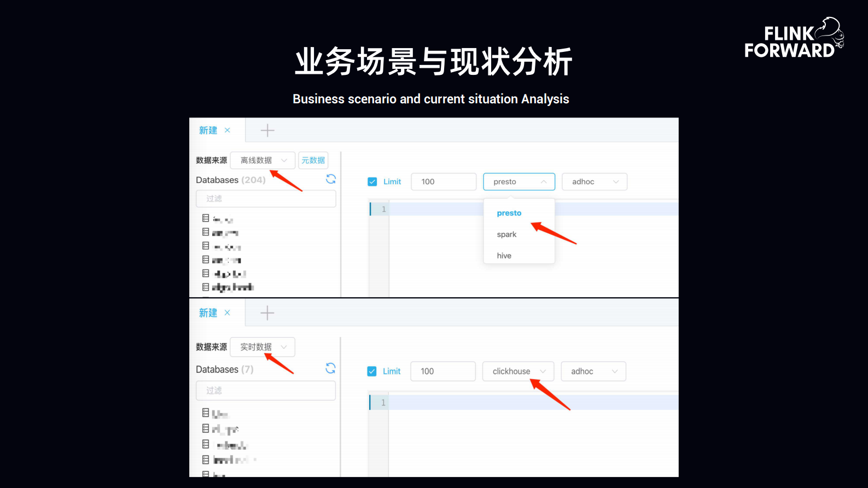Click Flink Forward squirrel logo

[x=794, y=37]
